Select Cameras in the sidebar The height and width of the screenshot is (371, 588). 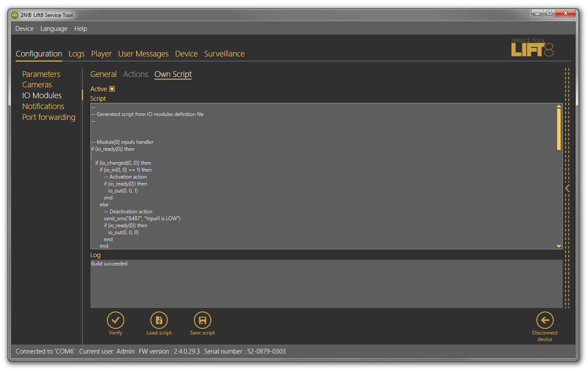point(37,85)
